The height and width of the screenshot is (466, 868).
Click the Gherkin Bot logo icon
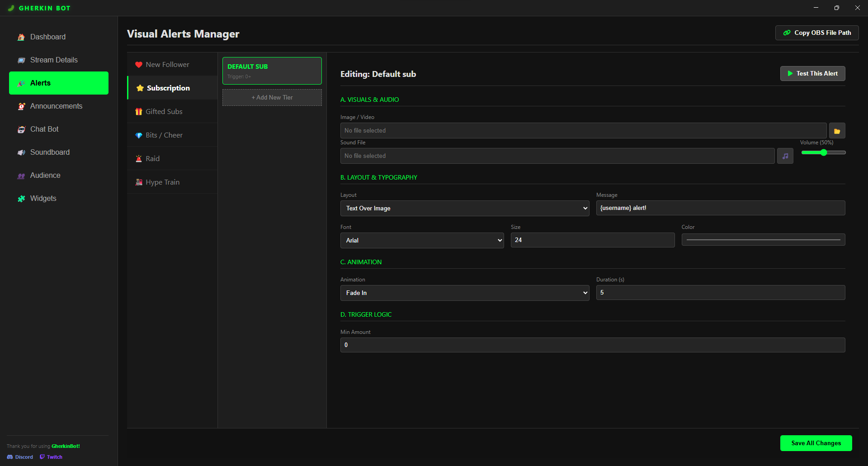click(x=10, y=8)
